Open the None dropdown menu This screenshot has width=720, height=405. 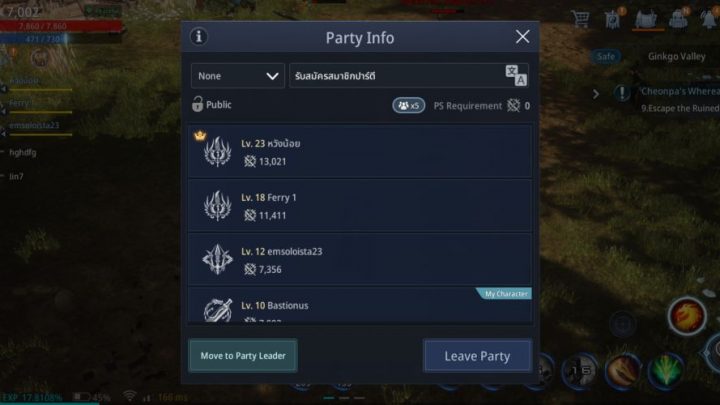[238, 76]
